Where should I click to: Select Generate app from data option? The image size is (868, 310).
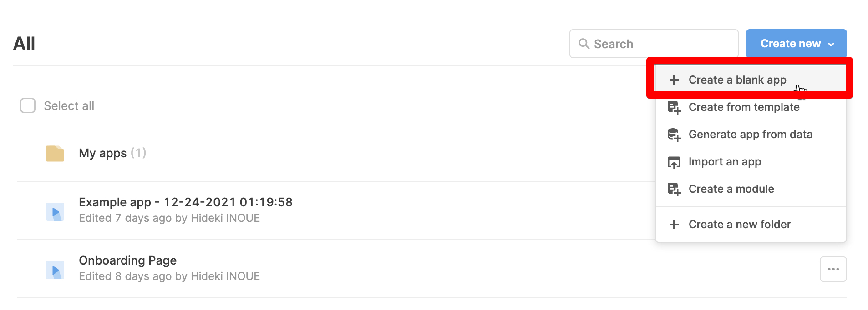pyautogui.click(x=751, y=135)
